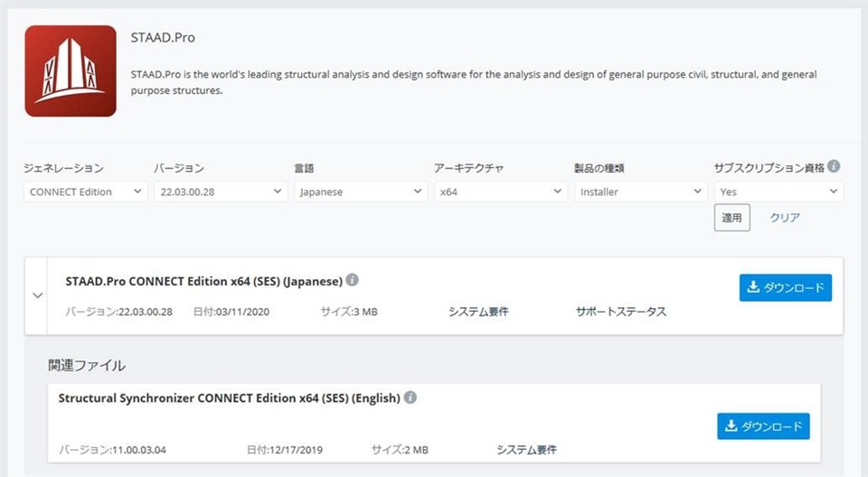Download Structural Synchronizer CONNECT Edition
This screenshot has width=868, height=477.
[763, 426]
